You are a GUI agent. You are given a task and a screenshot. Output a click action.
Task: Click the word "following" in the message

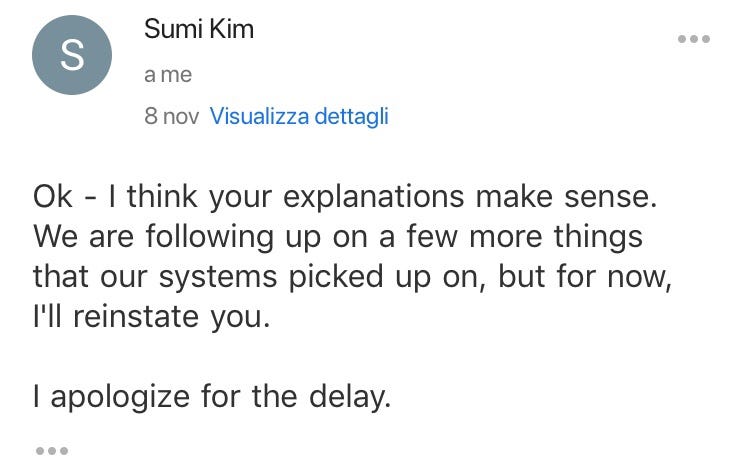tap(210, 238)
